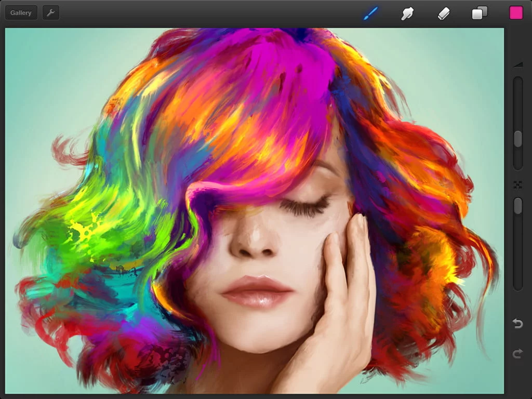Tap the brush size slider handle
Image resolution: width=532 pixels, height=399 pixels.
(517, 138)
